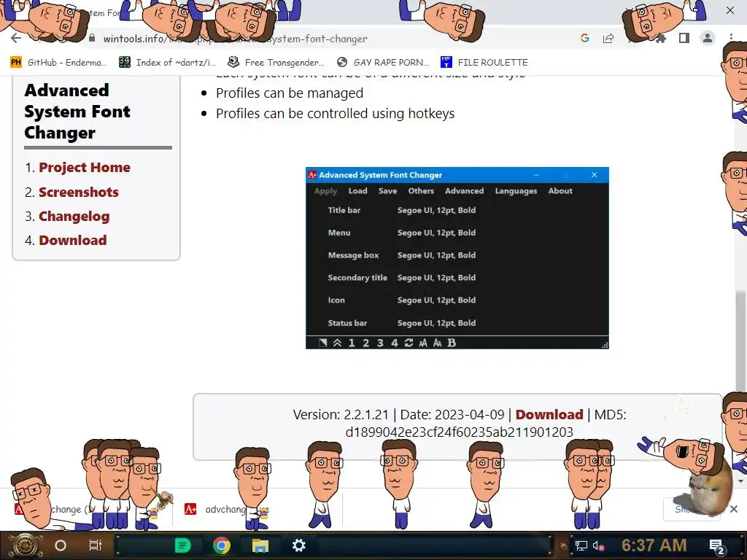747x560 pixels.
Task: Select the 'Version: 2.2.1.21' text
Action: 341,415
